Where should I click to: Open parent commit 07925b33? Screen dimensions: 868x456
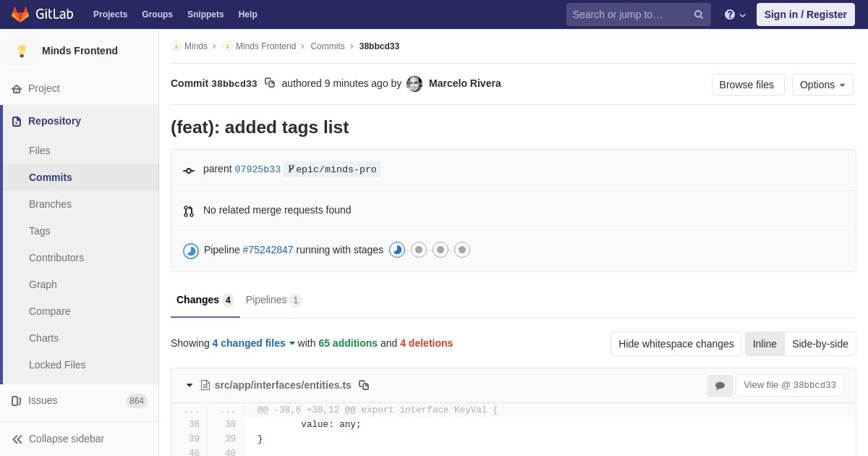258,169
